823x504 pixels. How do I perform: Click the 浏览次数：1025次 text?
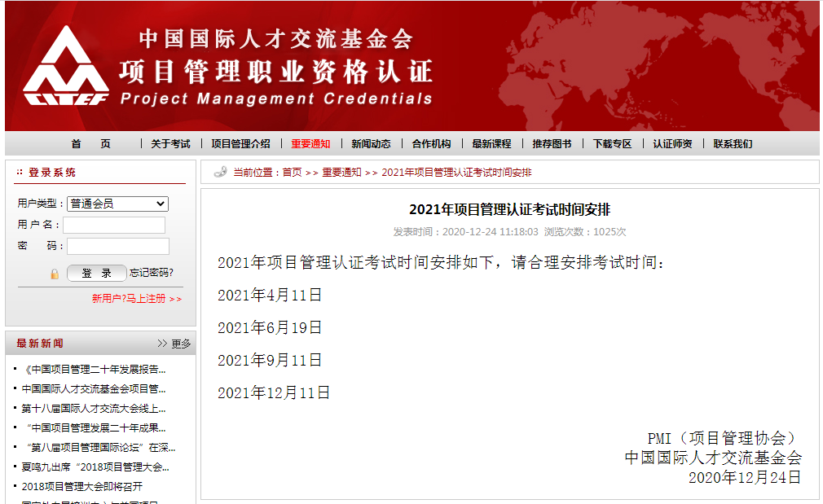pos(585,232)
